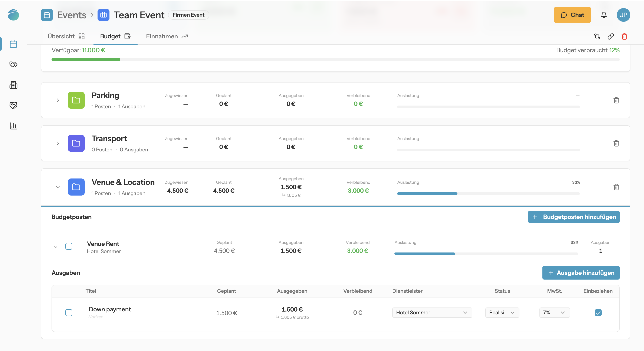Open the Realisi... status dropdown

(x=502, y=313)
